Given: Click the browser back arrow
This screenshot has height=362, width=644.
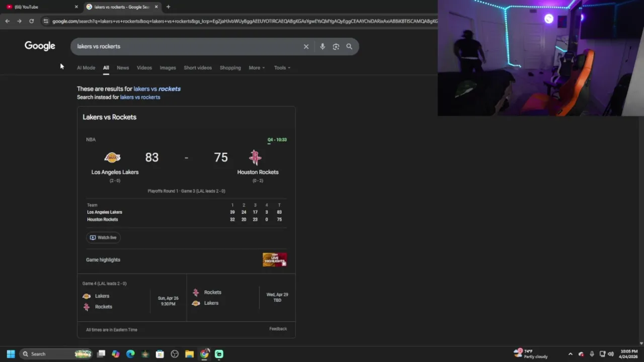Looking at the screenshot, I should coord(7,21).
